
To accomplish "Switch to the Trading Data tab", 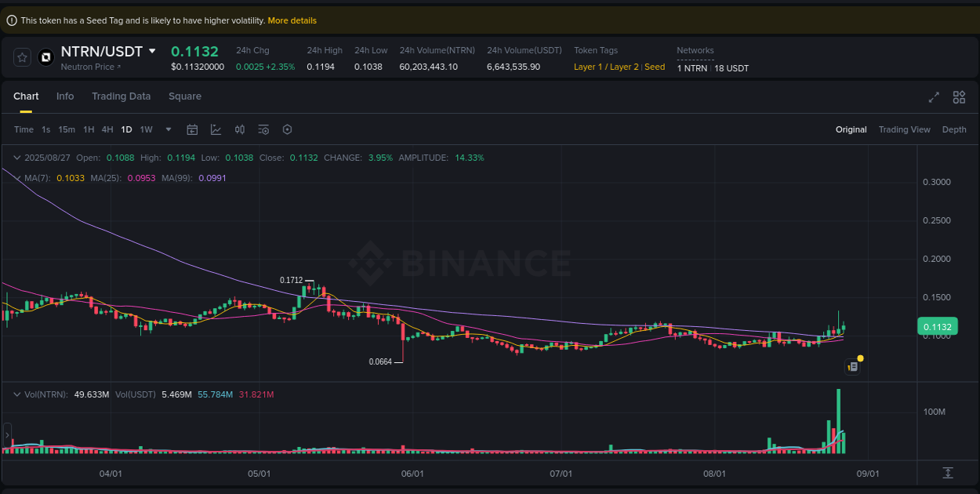I will pyautogui.click(x=121, y=96).
